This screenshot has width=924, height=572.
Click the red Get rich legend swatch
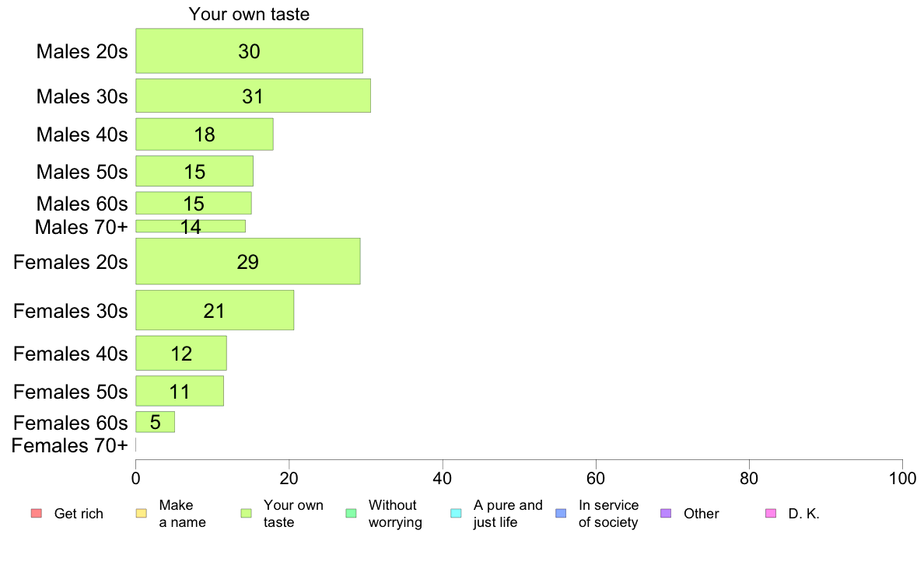36,513
